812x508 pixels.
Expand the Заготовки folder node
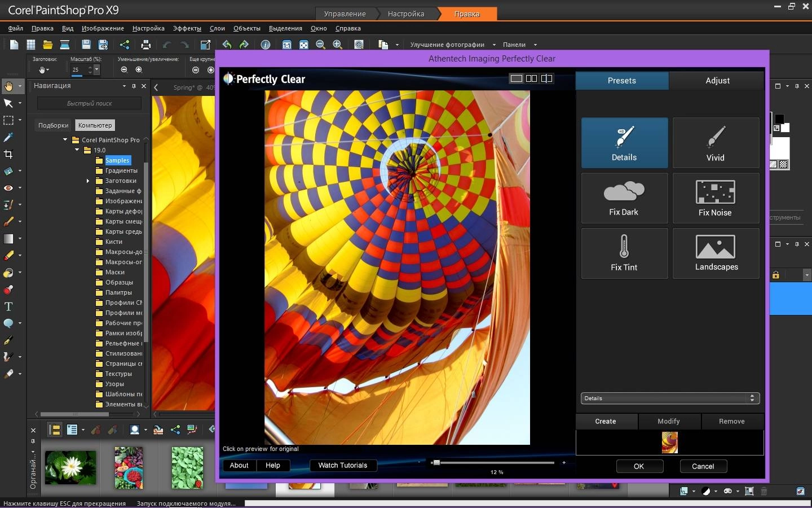pyautogui.click(x=87, y=181)
